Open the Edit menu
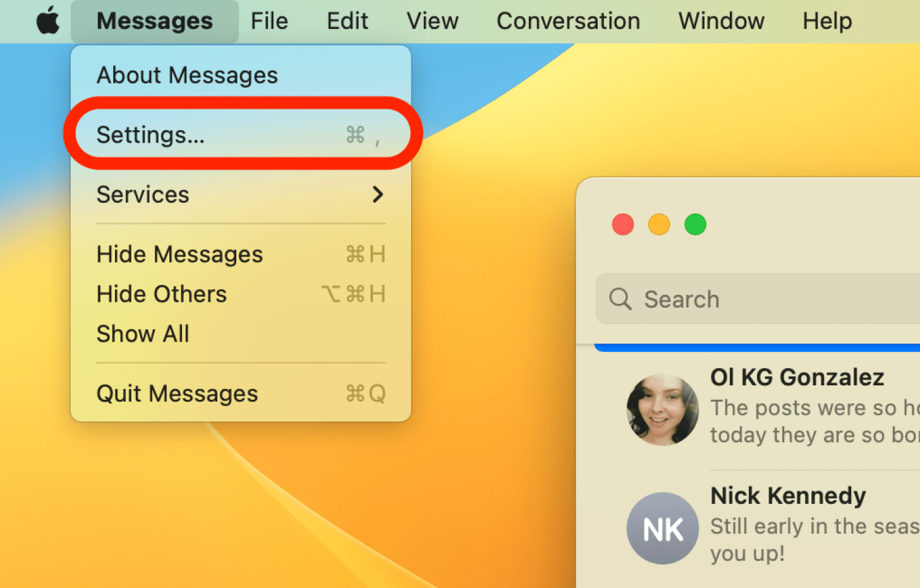The image size is (920, 588). (347, 21)
